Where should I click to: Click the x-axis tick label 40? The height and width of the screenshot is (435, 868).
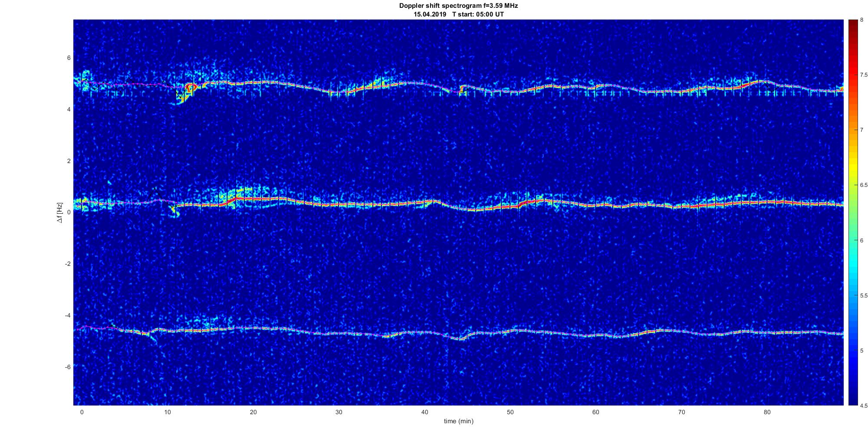424,412
